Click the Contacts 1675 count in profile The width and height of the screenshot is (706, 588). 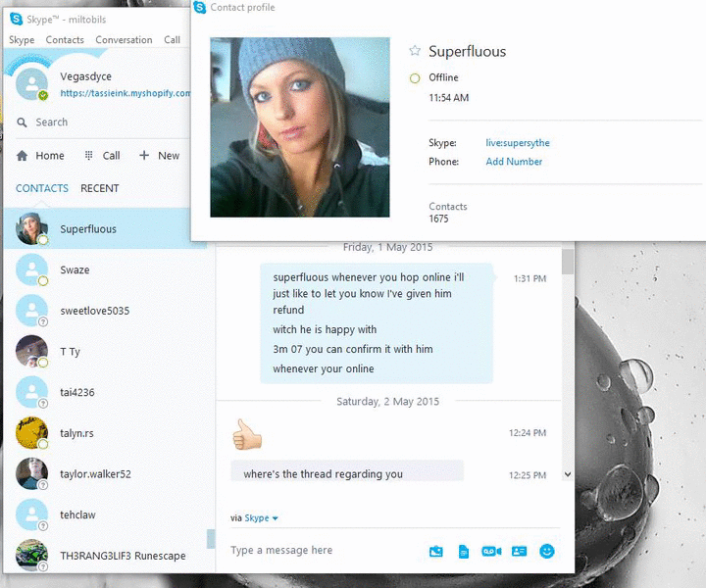[447, 213]
